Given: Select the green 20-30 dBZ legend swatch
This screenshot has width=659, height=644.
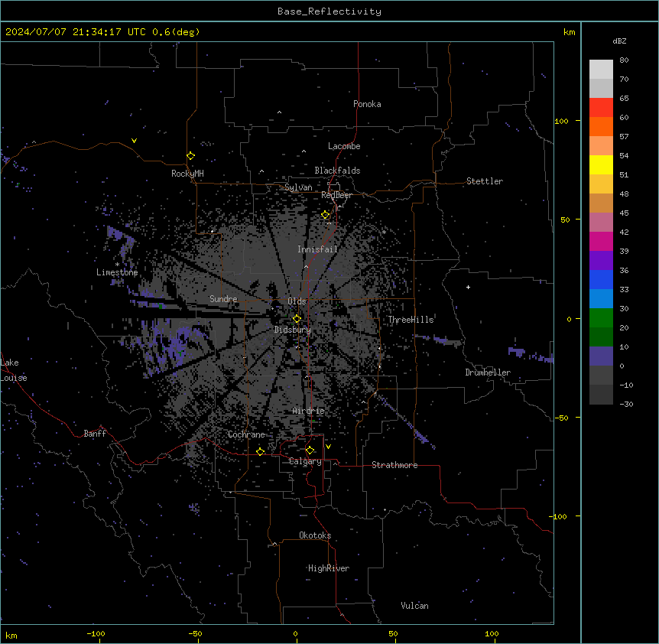Looking at the screenshot, I should (x=601, y=318).
